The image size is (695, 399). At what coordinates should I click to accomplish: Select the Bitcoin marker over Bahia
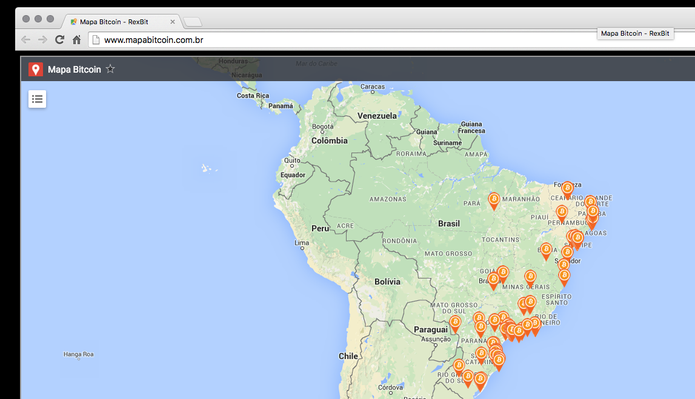546,251
